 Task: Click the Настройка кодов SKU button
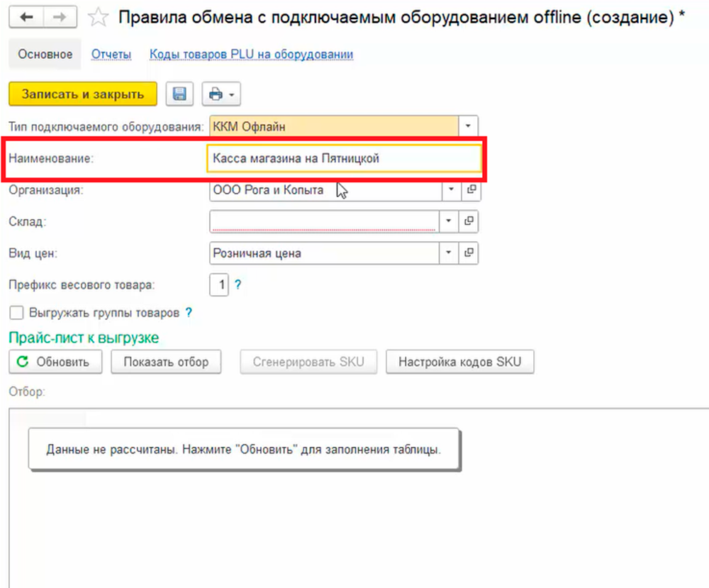click(459, 362)
